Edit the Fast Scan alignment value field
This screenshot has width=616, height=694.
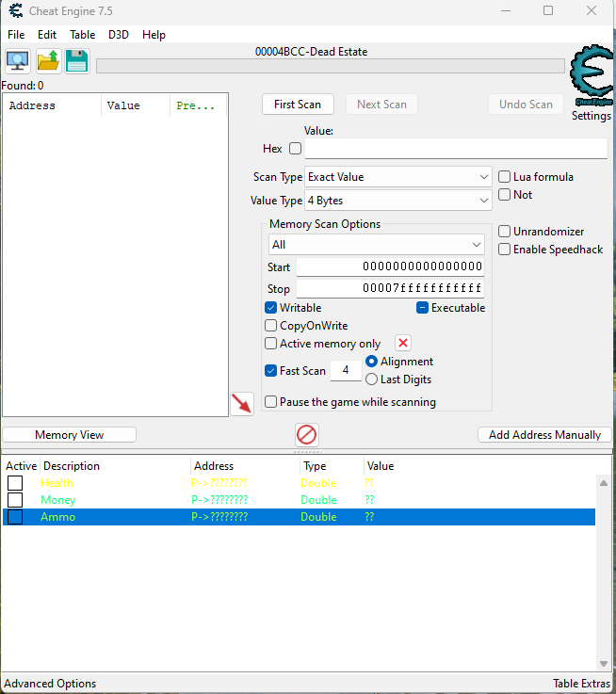click(x=346, y=370)
